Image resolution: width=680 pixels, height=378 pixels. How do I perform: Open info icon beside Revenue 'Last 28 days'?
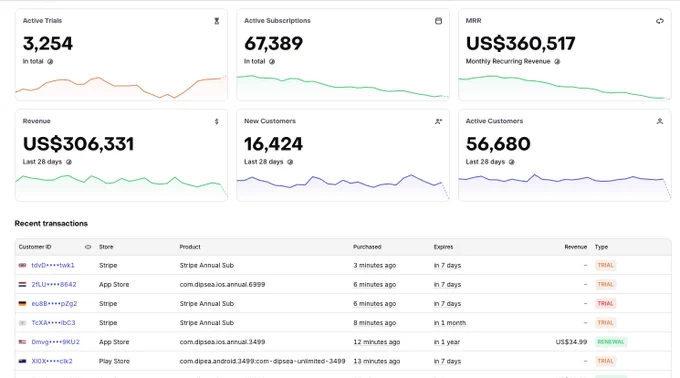pos(69,162)
